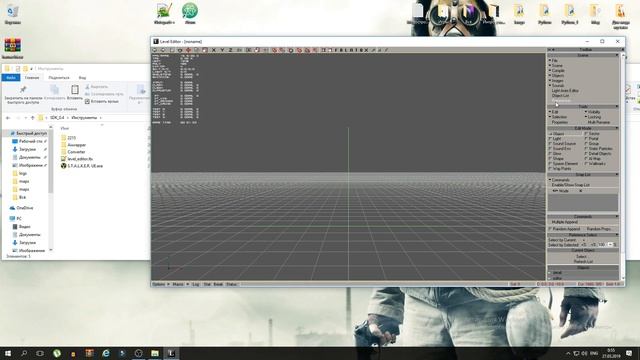Click Explorer address bar path

[x=73, y=118]
